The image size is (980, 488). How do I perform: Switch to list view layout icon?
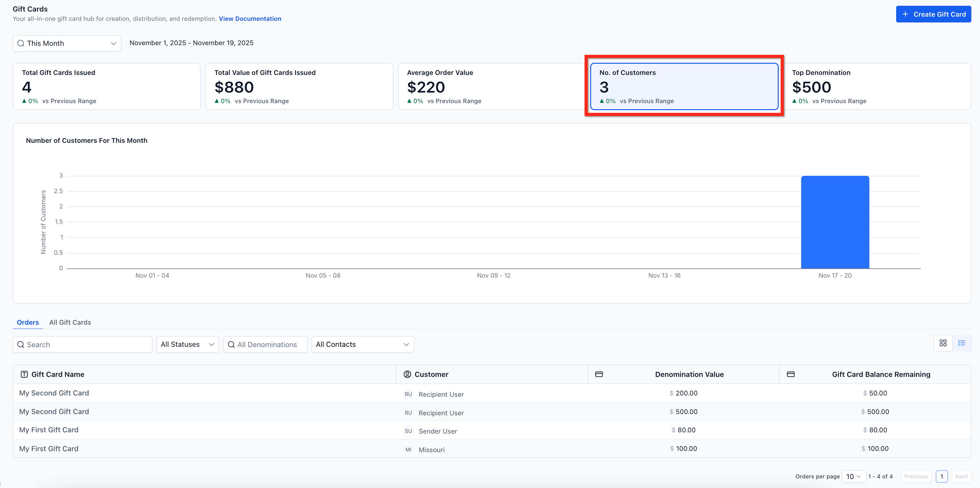pyautogui.click(x=961, y=343)
